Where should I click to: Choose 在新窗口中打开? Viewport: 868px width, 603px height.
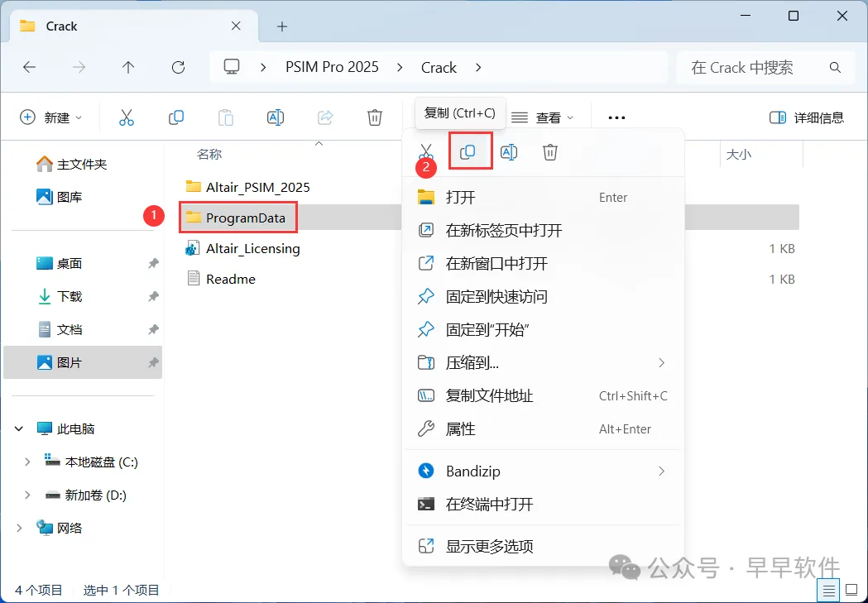543,263
